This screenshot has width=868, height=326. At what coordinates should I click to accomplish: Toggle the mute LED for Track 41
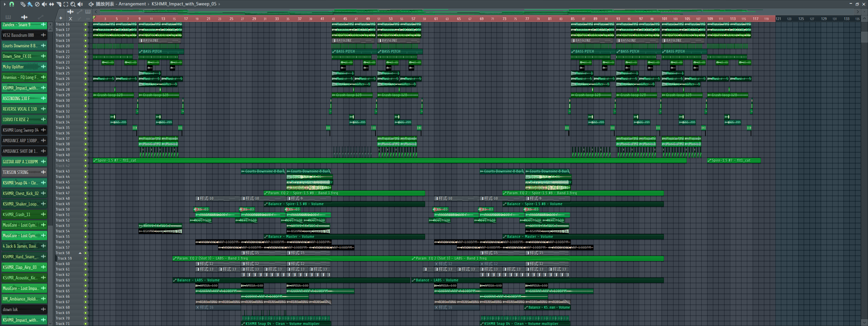click(x=85, y=161)
